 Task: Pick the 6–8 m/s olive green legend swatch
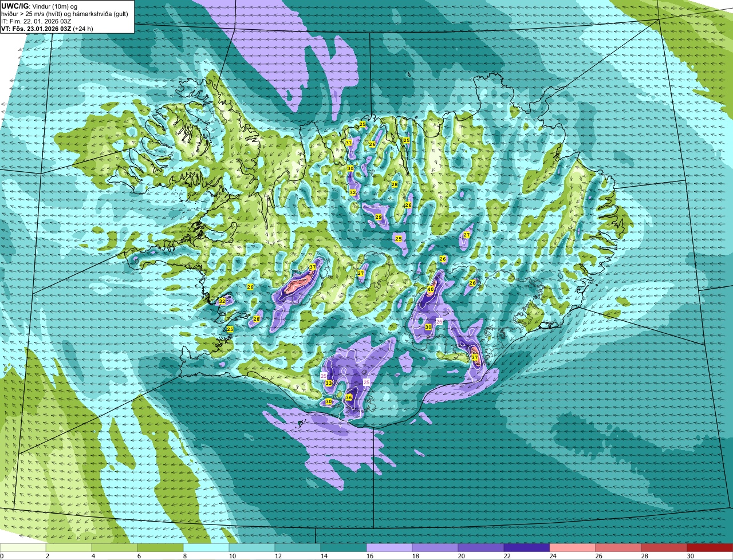point(160,548)
